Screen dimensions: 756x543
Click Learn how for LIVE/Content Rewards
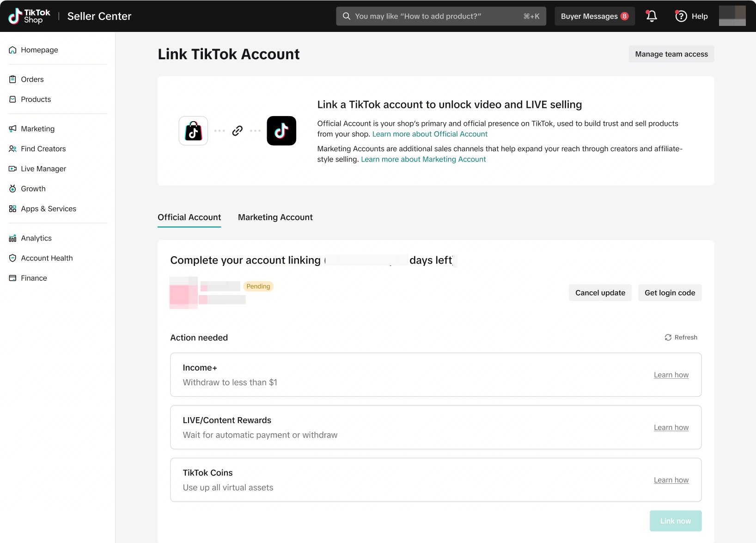click(671, 428)
